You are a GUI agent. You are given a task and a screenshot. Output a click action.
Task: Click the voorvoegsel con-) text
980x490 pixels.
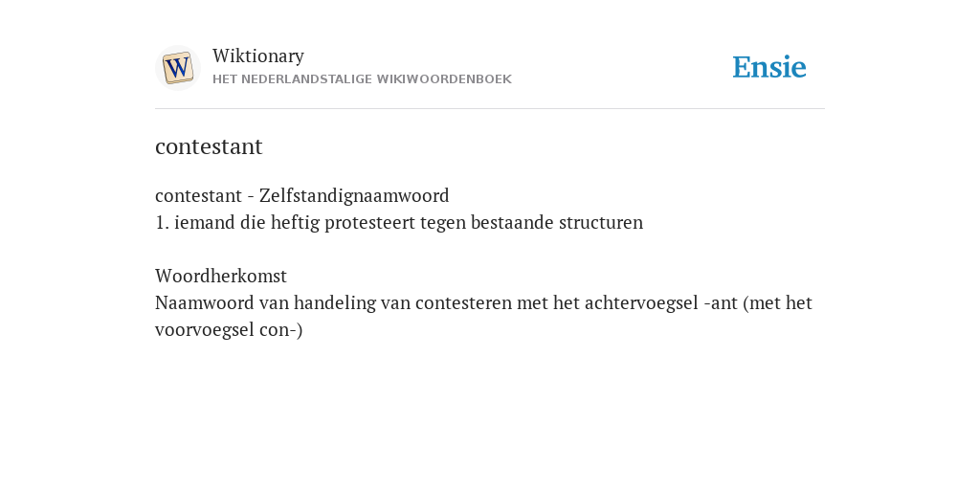tap(229, 330)
